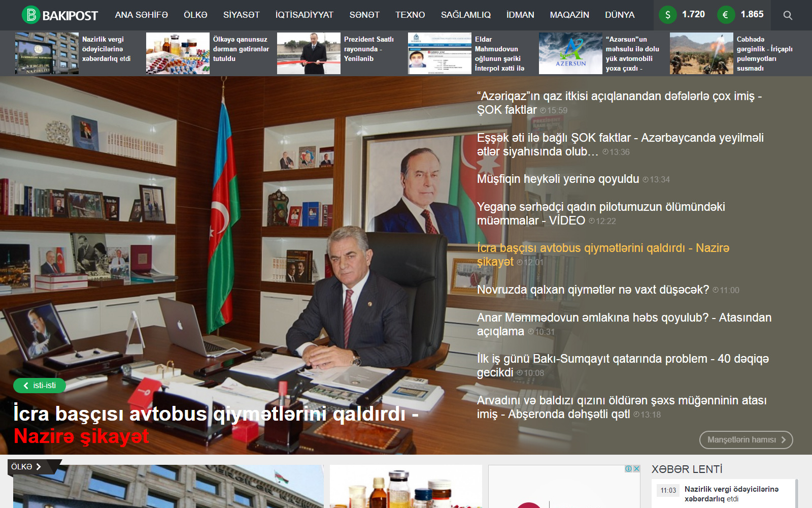Click the ad info icon

[x=628, y=469]
